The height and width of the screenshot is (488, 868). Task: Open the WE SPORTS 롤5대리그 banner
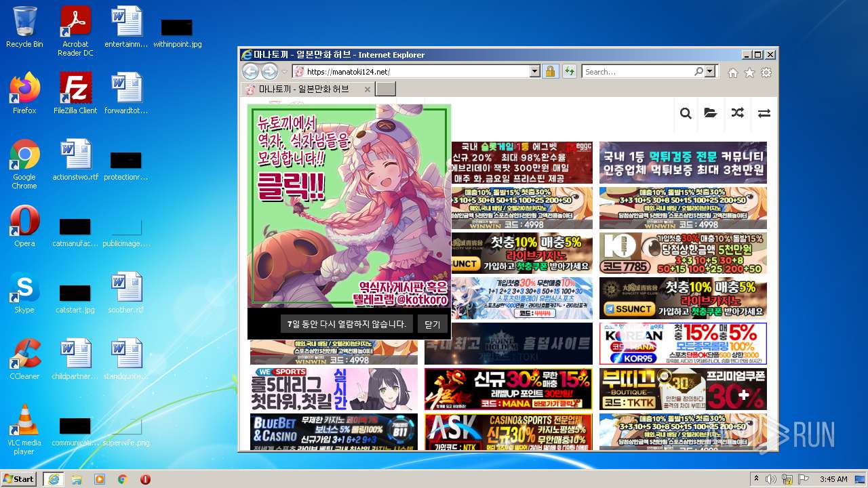(334, 388)
